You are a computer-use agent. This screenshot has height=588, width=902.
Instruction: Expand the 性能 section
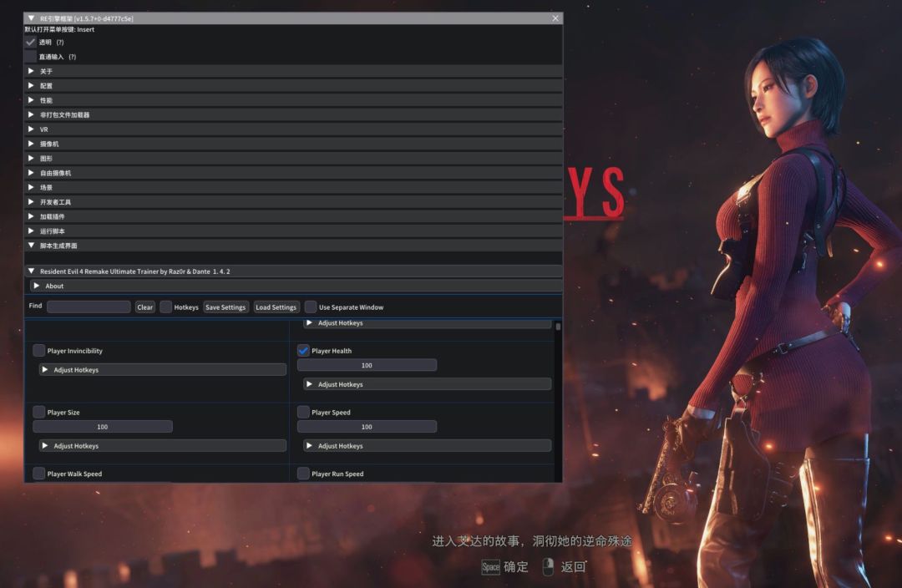tap(293, 100)
